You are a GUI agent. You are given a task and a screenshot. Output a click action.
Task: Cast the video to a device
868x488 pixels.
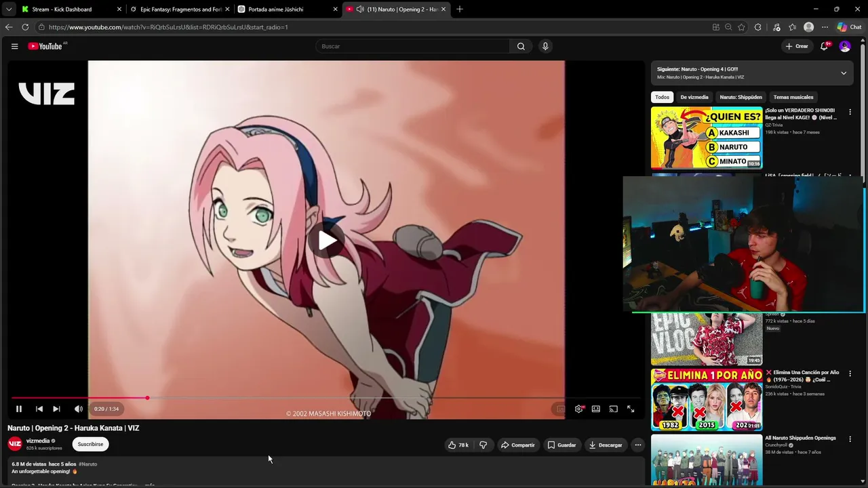[614, 409]
